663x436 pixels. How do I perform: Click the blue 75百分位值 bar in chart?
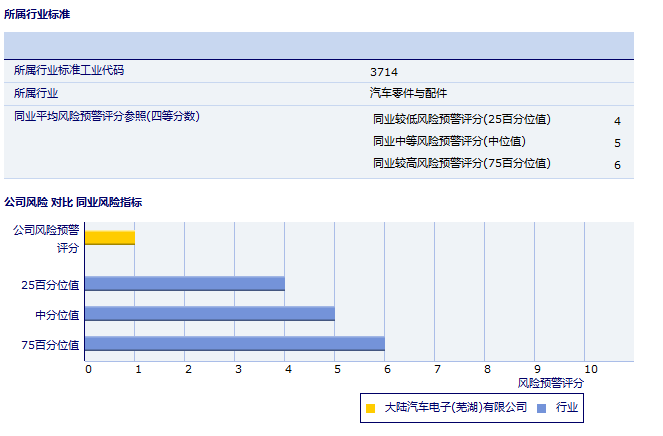tap(235, 344)
